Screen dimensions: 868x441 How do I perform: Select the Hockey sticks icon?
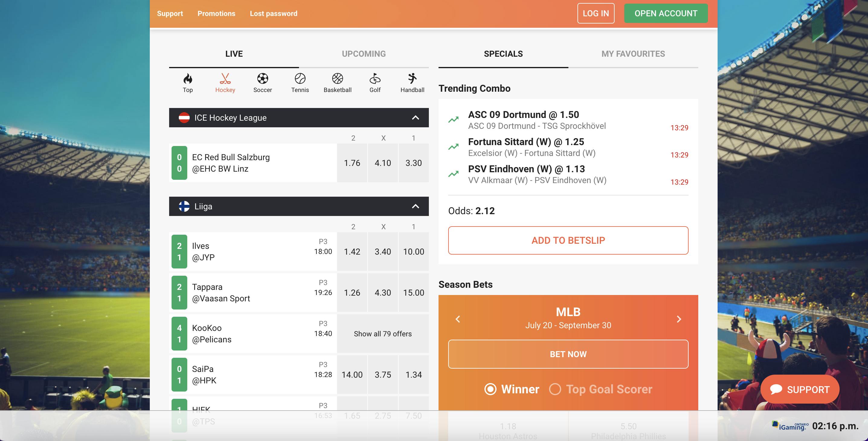click(x=225, y=79)
